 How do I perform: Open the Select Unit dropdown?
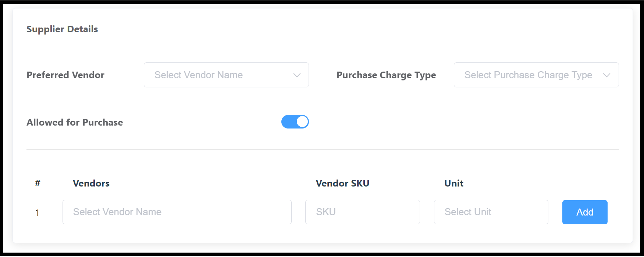(x=491, y=212)
